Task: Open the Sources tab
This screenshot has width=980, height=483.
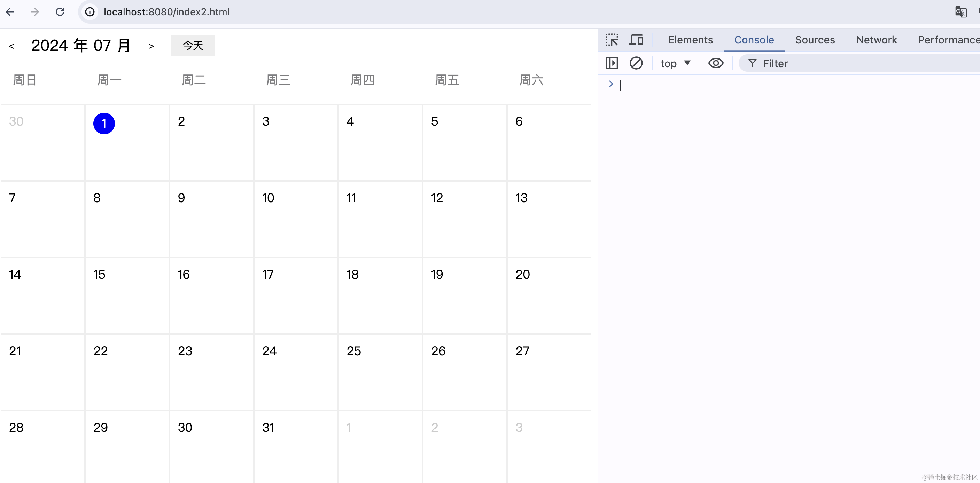Action: click(815, 40)
